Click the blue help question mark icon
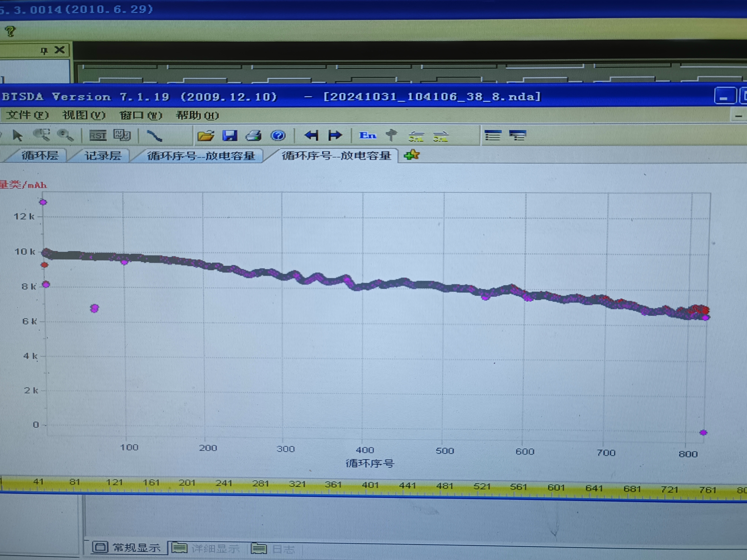The image size is (747, 560). coord(278,136)
